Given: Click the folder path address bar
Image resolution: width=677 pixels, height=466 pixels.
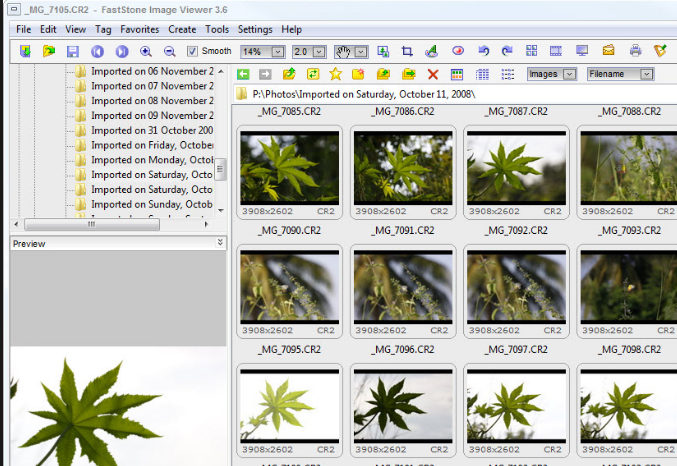Looking at the screenshot, I should point(456,94).
